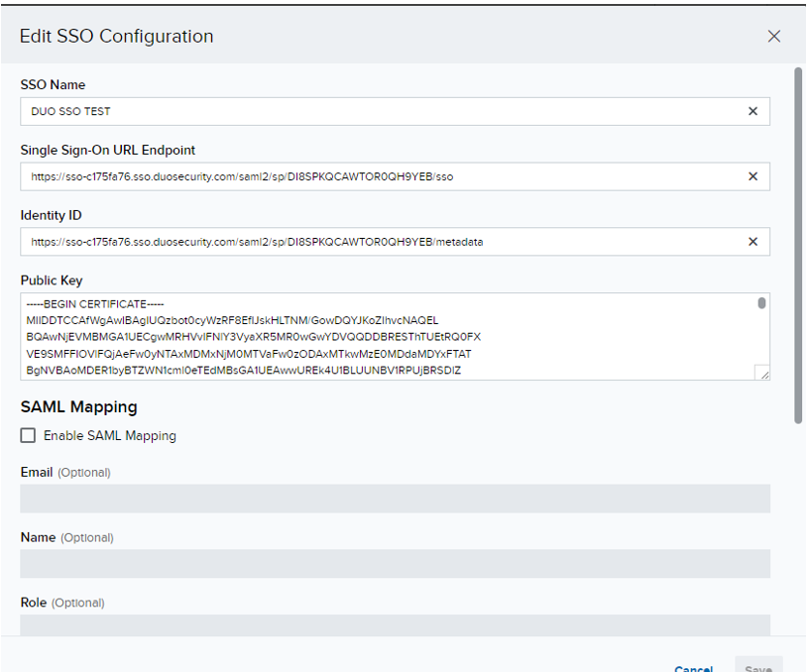Clear the Single Sign-On URL Endpoint value
This screenshot has height=672, width=811.
click(x=753, y=175)
